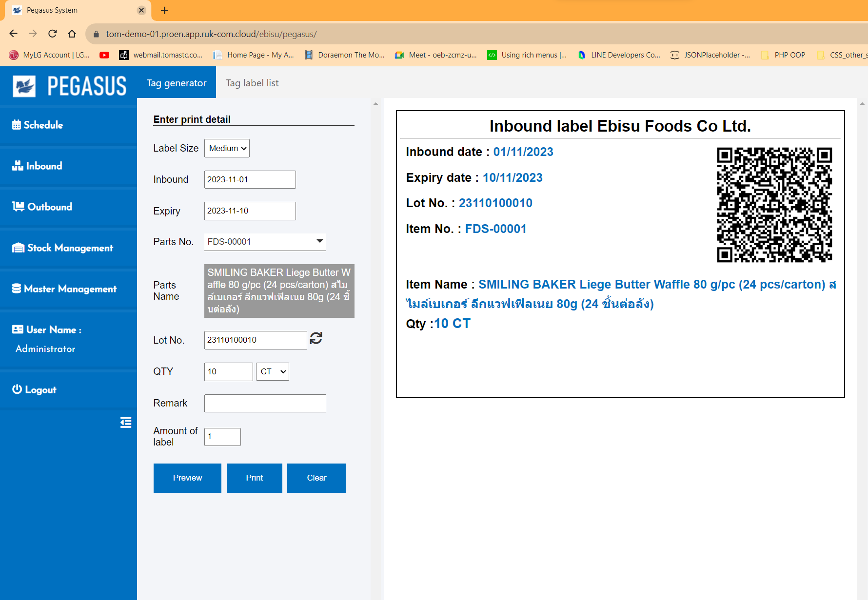Reload the page using browser refresh

(53, 34)
